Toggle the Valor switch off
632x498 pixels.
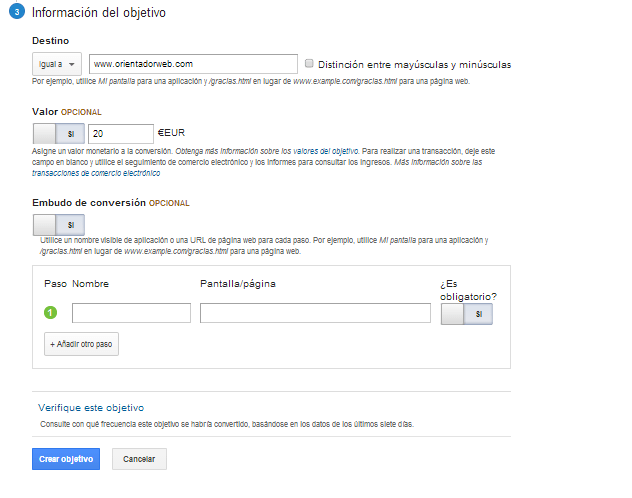(58, 132)
